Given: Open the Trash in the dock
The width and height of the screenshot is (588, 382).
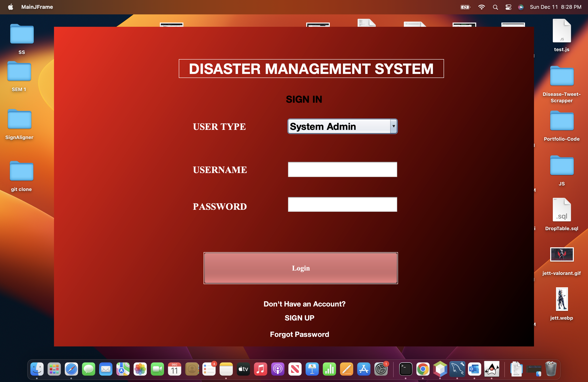Looking at the screenshot, I should 551,369.
